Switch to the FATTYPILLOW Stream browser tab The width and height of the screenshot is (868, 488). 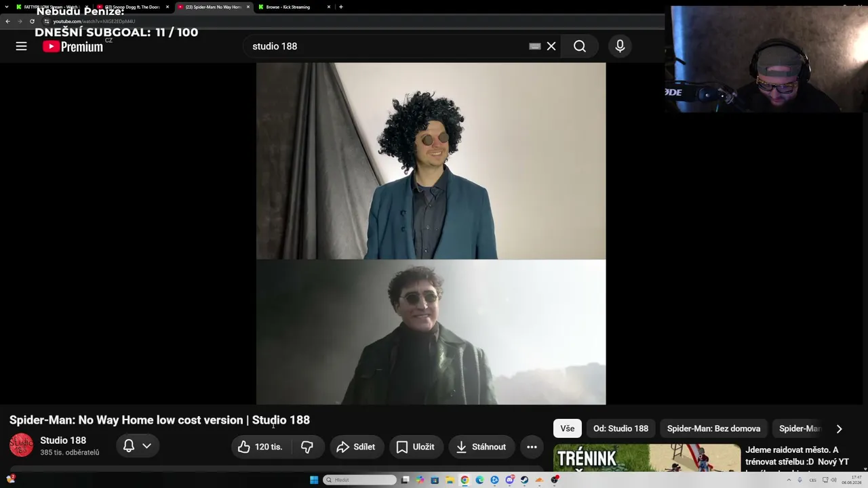tap(51, 7)
